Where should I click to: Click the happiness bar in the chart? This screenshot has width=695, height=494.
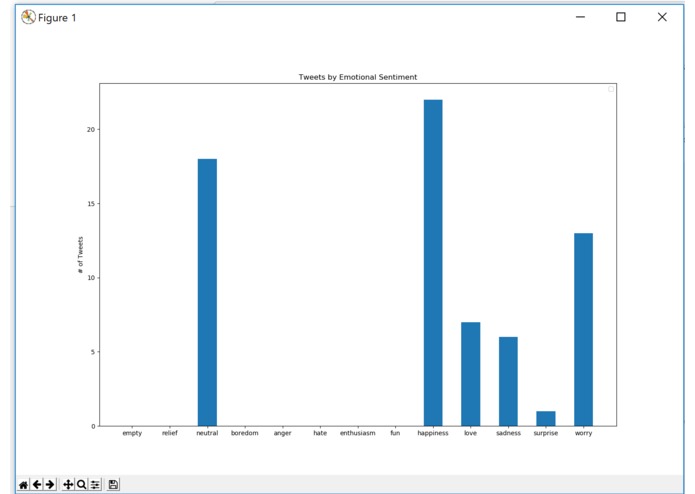click(433, 263)
